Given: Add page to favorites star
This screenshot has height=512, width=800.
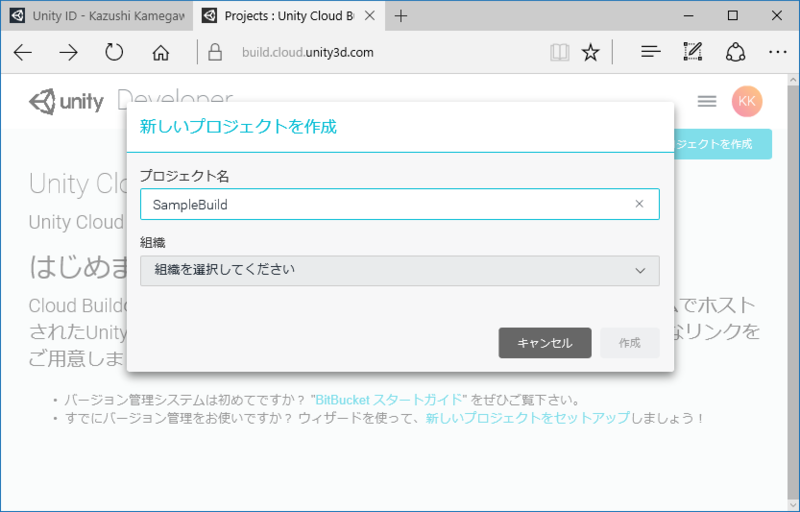Looking at the screenshot, I should (x=591, y=53).
